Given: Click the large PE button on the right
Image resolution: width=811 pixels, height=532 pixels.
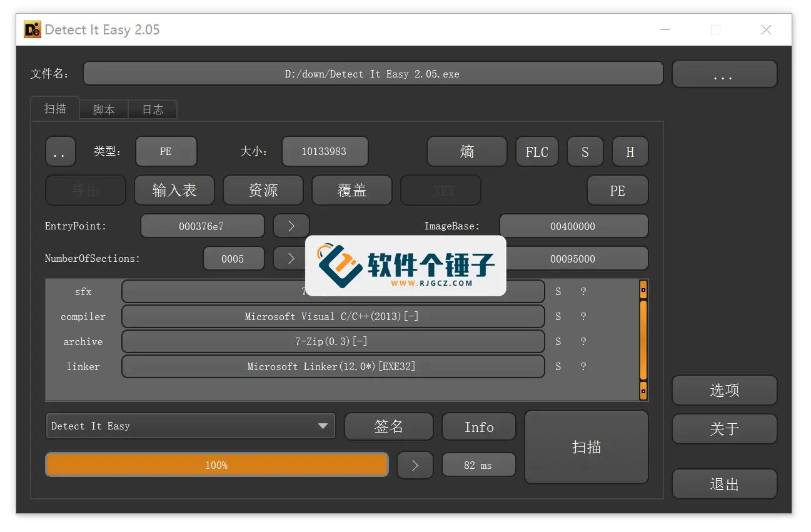Looking at the screenshot, I should pos(617,190).
